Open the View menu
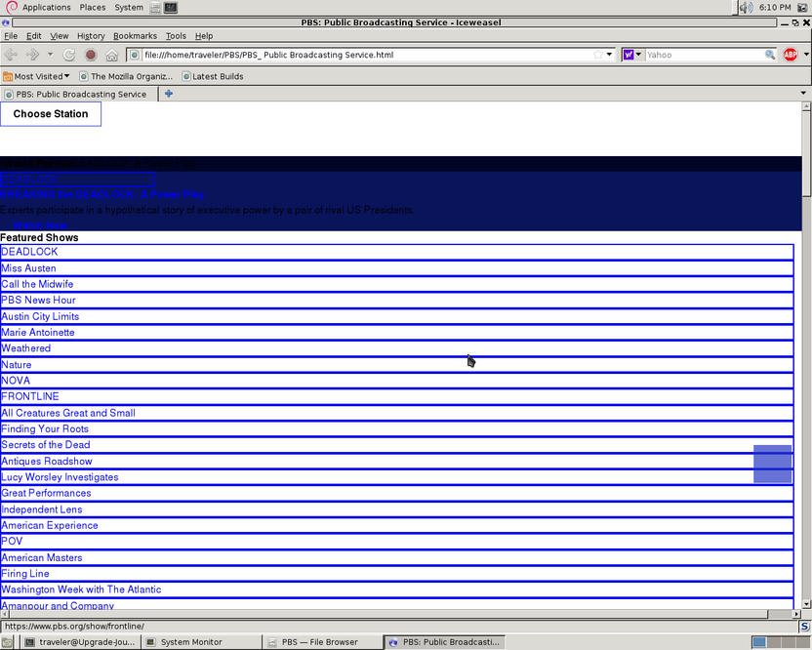 [59, 36]
